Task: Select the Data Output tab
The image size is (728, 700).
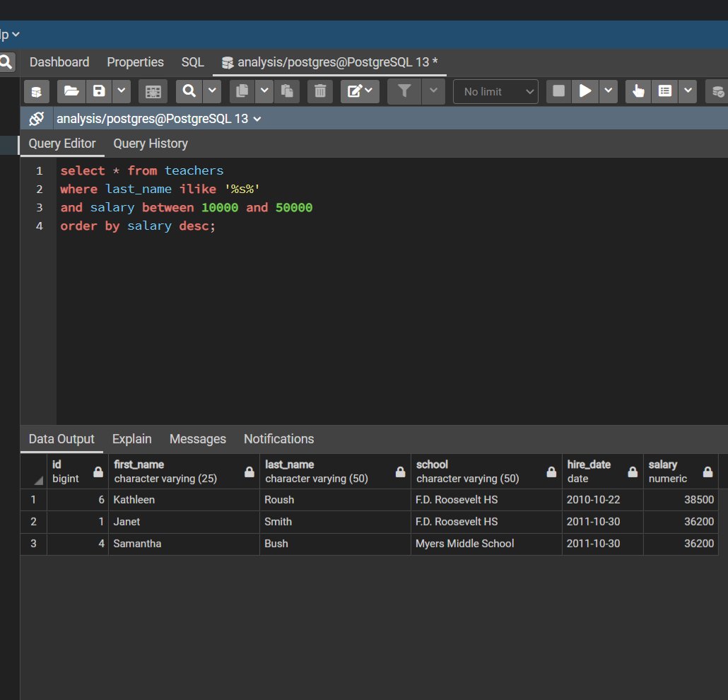Action: click(x=61, y=439)
